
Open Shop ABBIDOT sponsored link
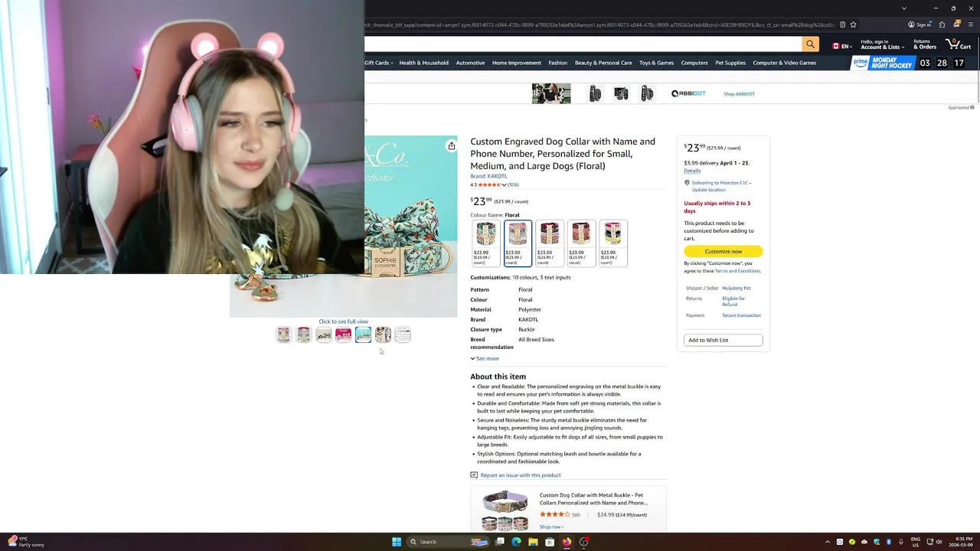[x=739, y=93]
